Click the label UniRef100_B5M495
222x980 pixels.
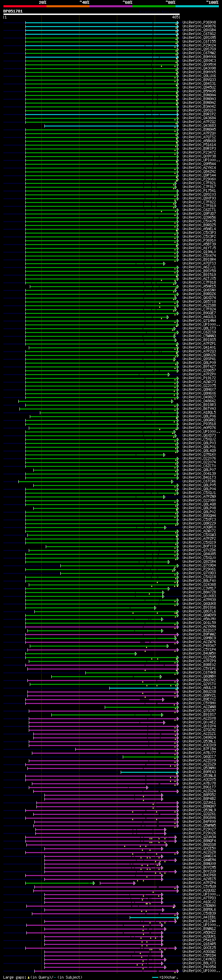pyautogui.click(x=199, y=91)
